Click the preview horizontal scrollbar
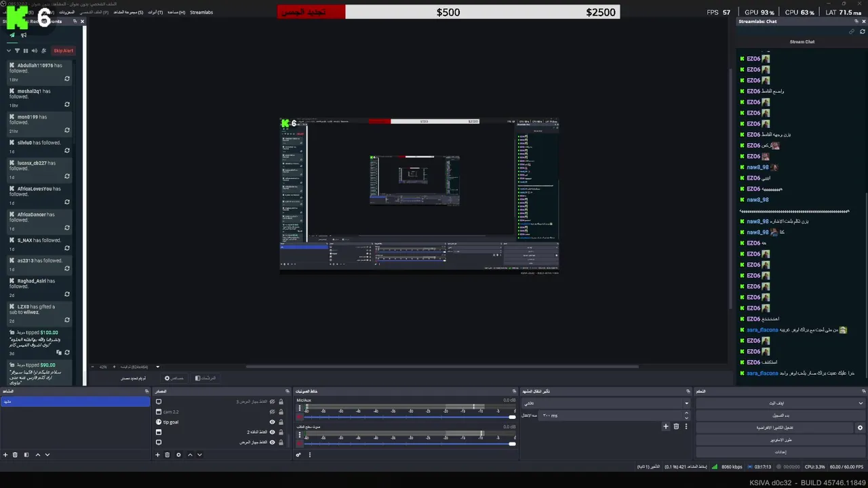 pyautogui.click(x=442, y=367)
